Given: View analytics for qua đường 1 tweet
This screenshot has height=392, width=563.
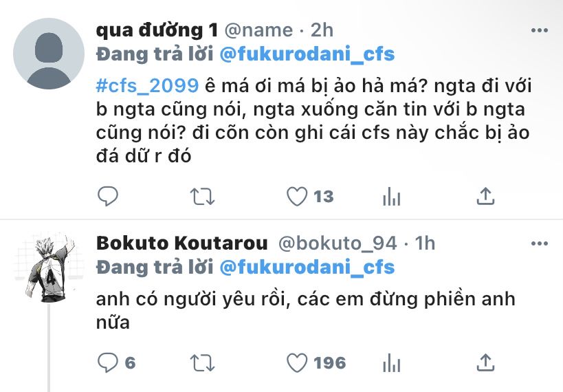Looking at the screenshot, I should click(x=391, y=197).
